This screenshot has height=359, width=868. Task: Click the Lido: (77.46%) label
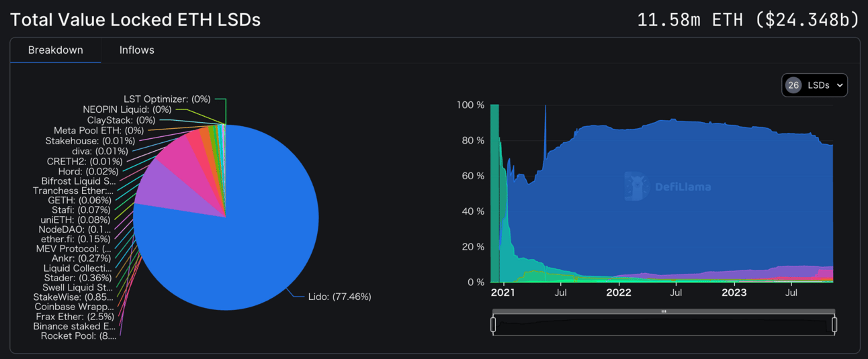coord(340,297)
